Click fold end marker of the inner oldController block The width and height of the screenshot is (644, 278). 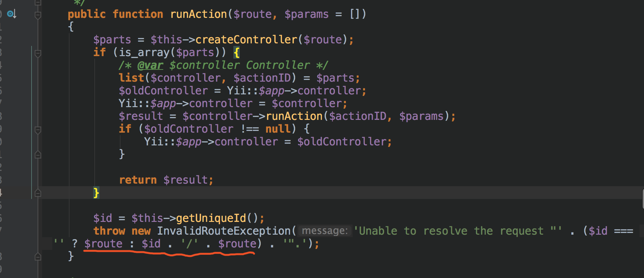click(x=38, y=155)
